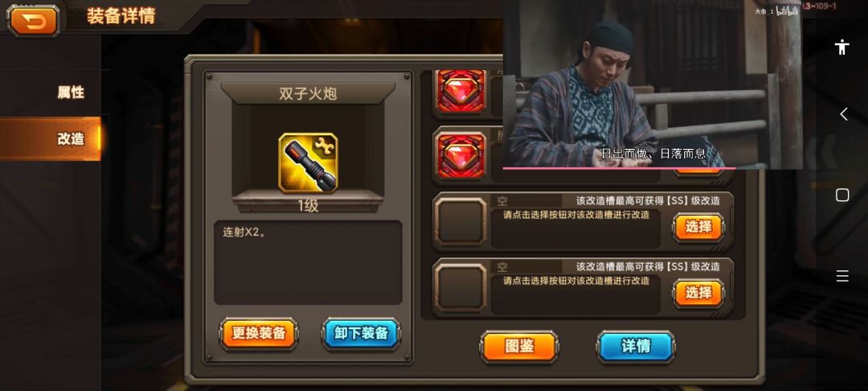Click the 卸下装备 button
The height and width of the screenshot is (391, 868).
click(x=361, y=333)
